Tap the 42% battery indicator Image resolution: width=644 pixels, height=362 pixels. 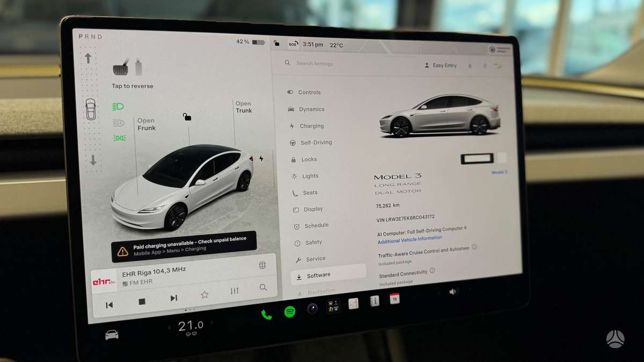251,42
